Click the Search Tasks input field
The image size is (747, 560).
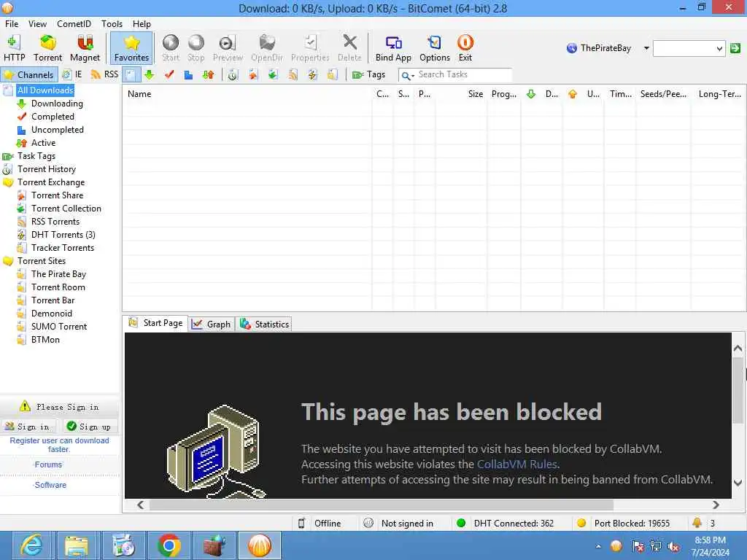[464, 75]
